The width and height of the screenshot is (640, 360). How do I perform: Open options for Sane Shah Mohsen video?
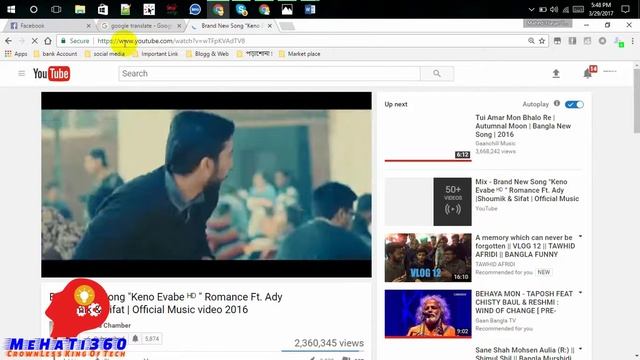(x=580, y=349)
